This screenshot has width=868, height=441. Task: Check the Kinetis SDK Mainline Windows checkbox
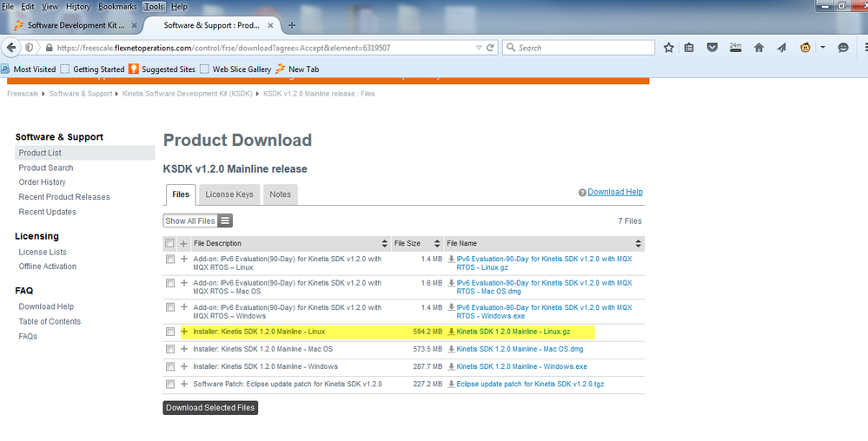coord(170,366)
